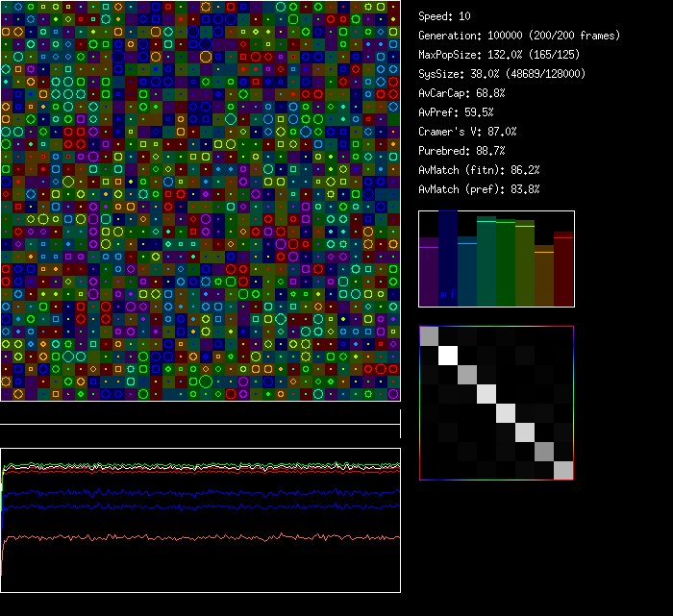Click the Speed: 10 readout
The width and height of the screenshot is (673, 616).
click(444, 16)
